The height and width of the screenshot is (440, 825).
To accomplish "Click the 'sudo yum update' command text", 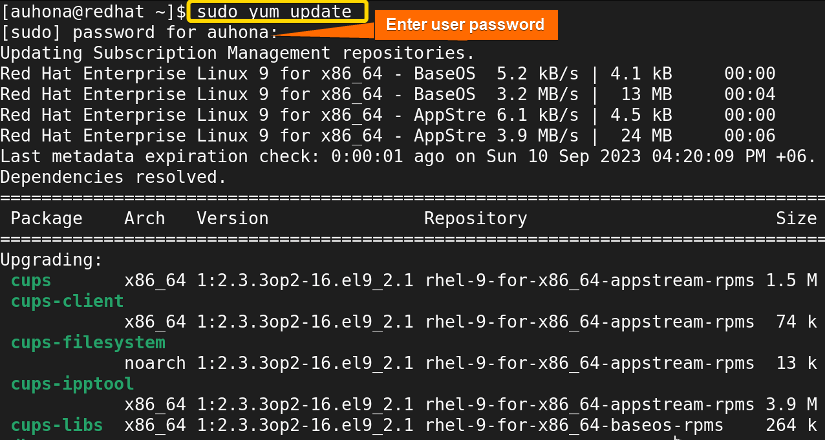I will pyautogui.click(x=274, y=12).
